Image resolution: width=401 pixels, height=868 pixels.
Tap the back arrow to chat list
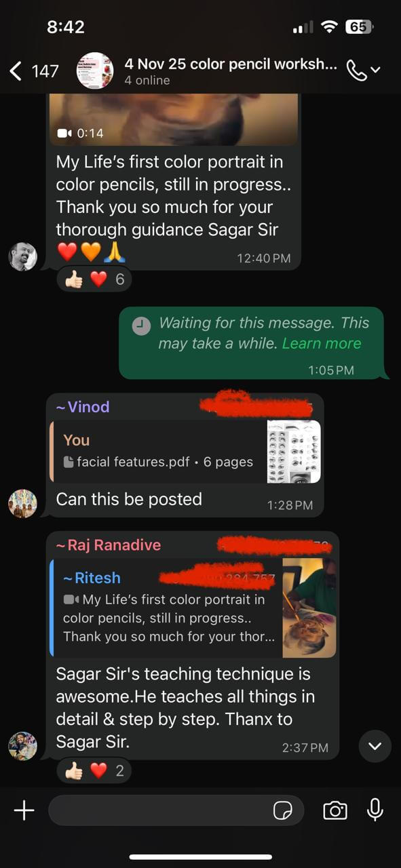pyautogui.click(x=16, y=71)
